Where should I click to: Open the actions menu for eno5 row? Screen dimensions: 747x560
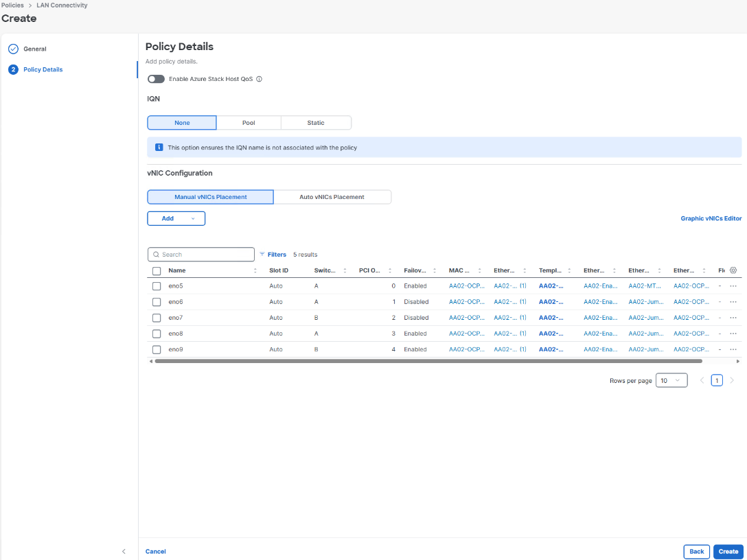tap(733, 286)
